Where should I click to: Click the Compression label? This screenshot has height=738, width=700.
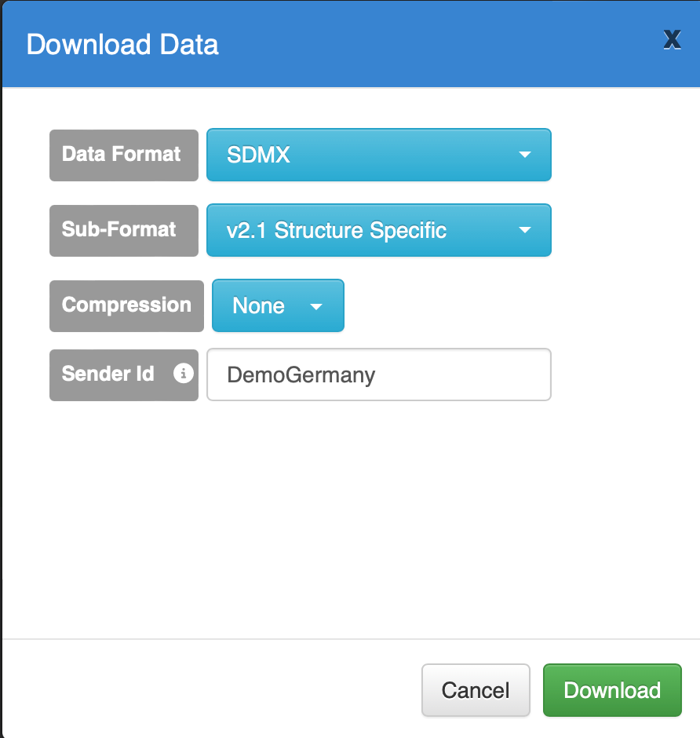tap(126, 305)
